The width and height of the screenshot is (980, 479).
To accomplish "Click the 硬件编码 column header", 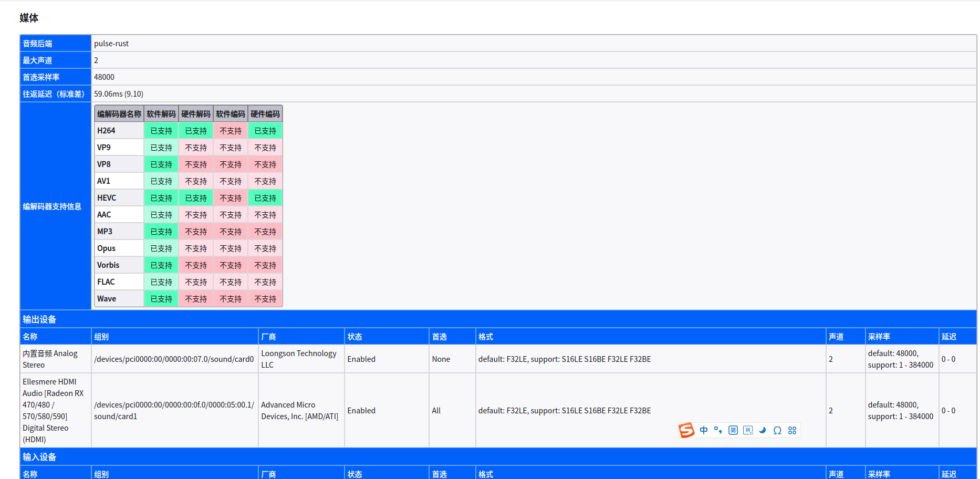I will (265, 114).
